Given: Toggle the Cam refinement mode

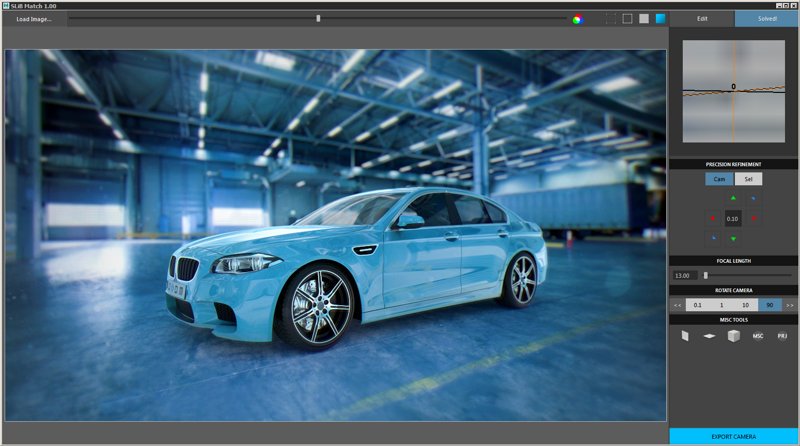Looking at the screenshot, I should click(x=719, y=179).
